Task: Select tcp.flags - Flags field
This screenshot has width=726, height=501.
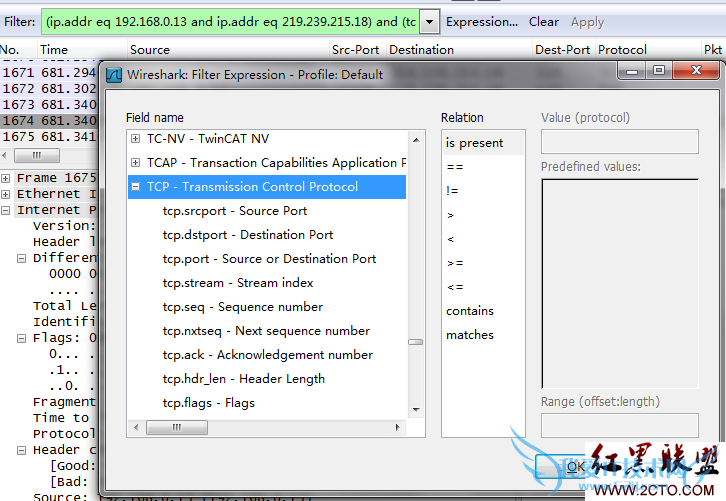Action: coord(208,403)
